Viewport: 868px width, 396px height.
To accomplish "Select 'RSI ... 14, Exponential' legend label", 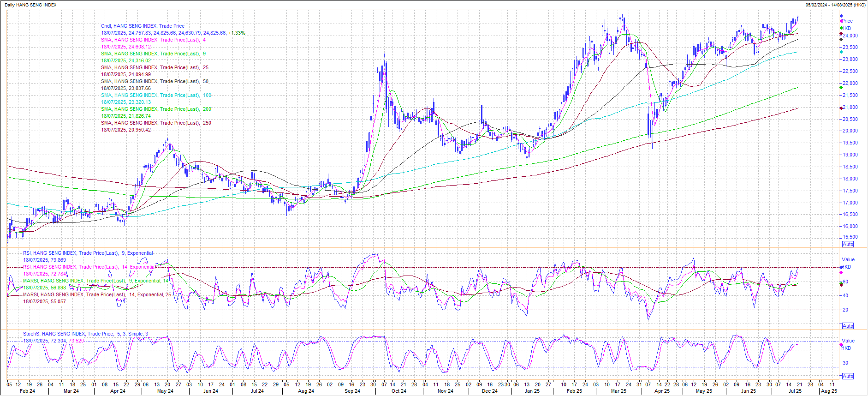I will [89, 267].
